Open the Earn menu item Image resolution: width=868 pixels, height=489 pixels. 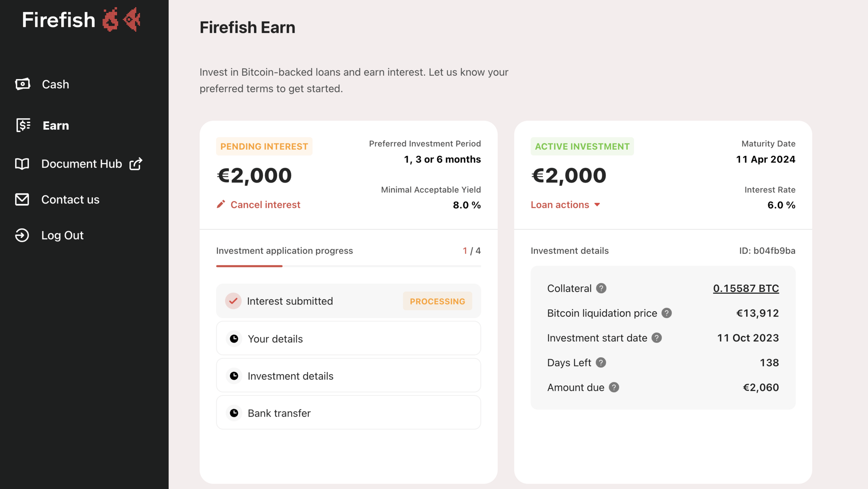coord(55,125)
